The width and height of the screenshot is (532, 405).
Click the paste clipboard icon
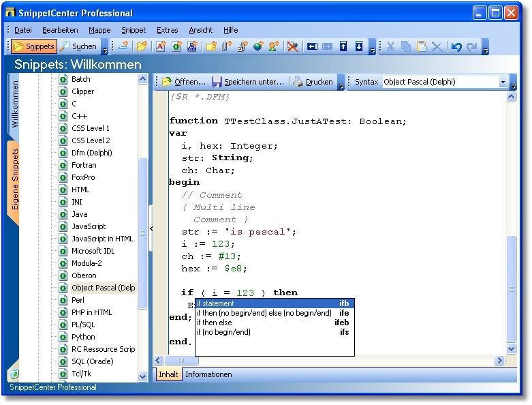click(x=422, y=46)
